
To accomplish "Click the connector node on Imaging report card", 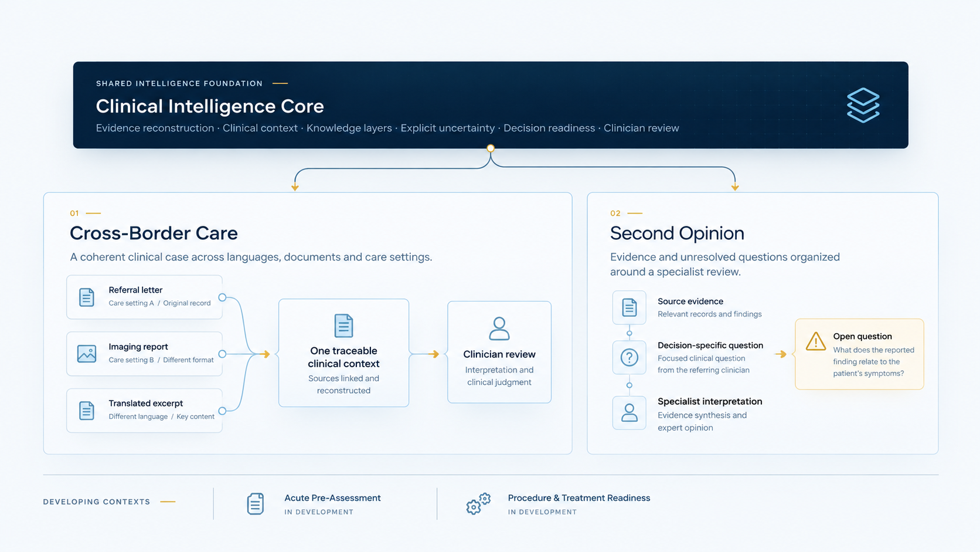I will [x=222, y=354].
